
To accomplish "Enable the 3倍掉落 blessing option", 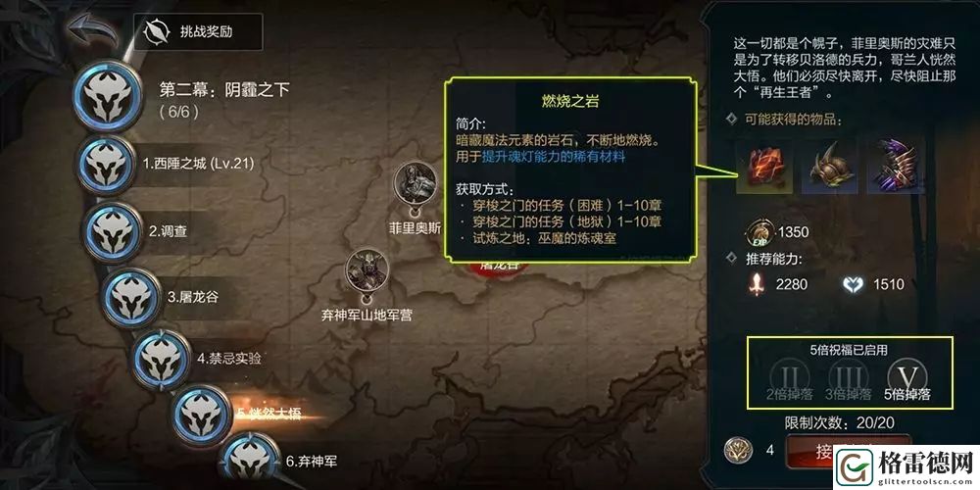I will [x=848, y=379].
